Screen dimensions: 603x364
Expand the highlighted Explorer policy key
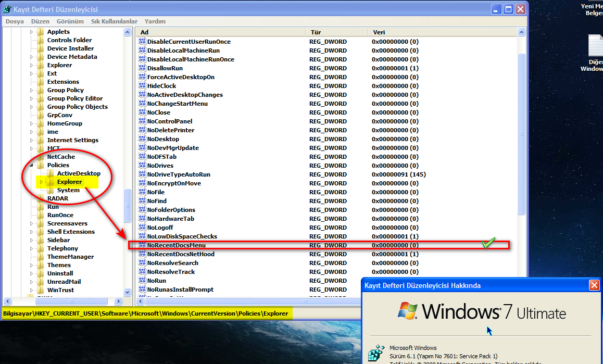pos(42,182)
